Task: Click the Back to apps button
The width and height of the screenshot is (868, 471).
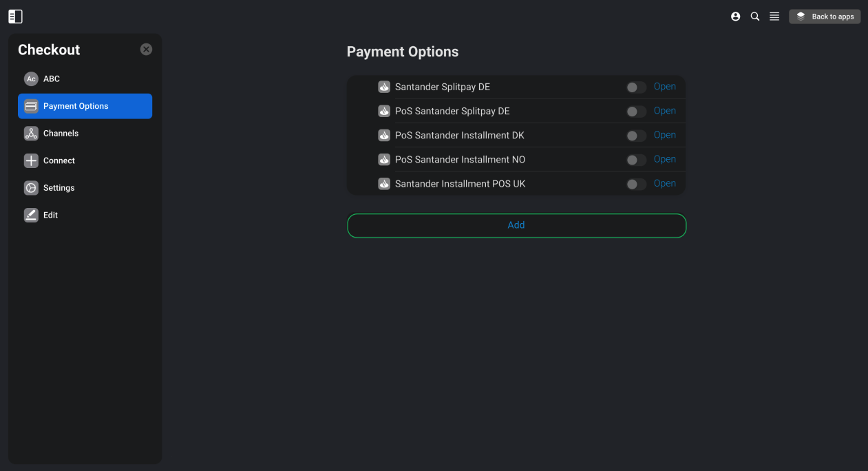Action: 825,17
